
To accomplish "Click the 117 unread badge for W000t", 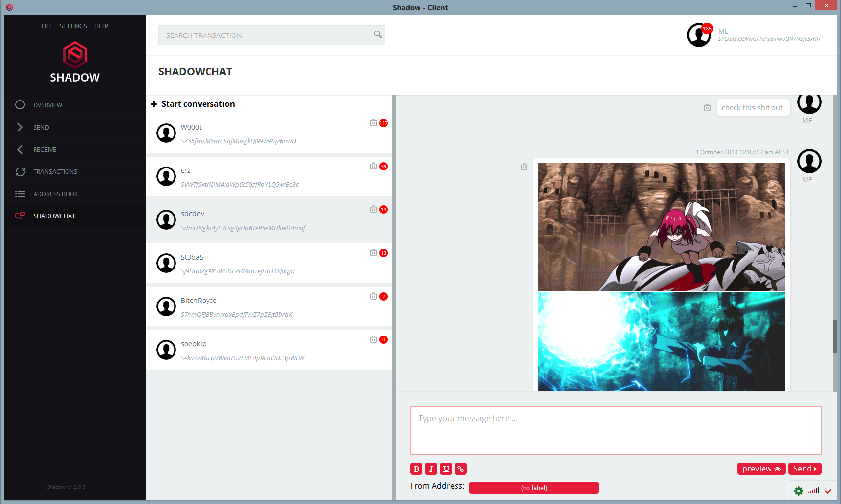I will (x=384, y=123).
